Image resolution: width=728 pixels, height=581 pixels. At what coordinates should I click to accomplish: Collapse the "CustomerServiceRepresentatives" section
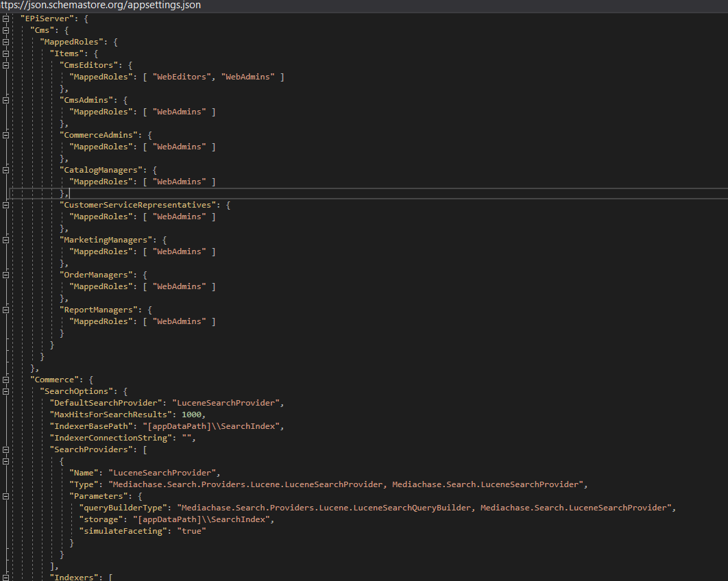[5, 205]
